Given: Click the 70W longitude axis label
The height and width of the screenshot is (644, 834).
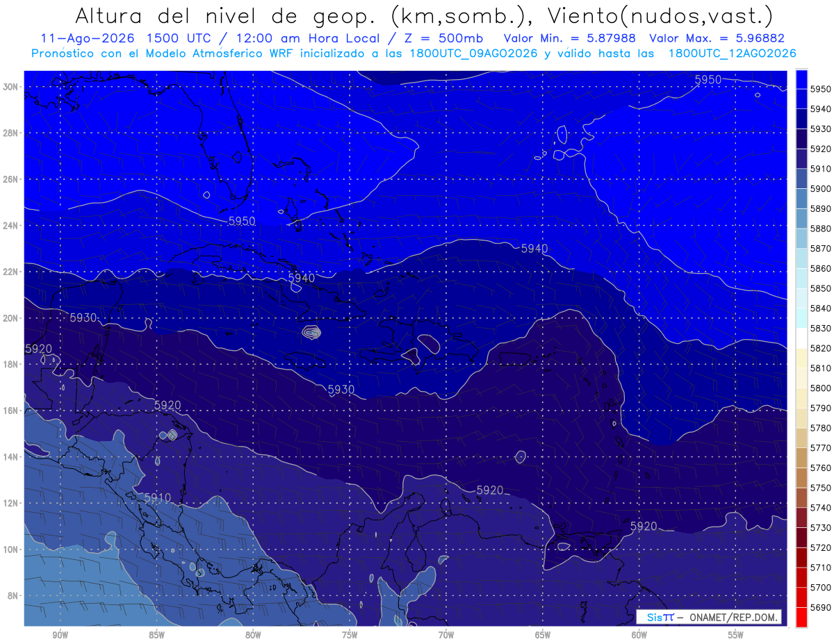Looking at the screenshot, I should (x=446, y=635).
